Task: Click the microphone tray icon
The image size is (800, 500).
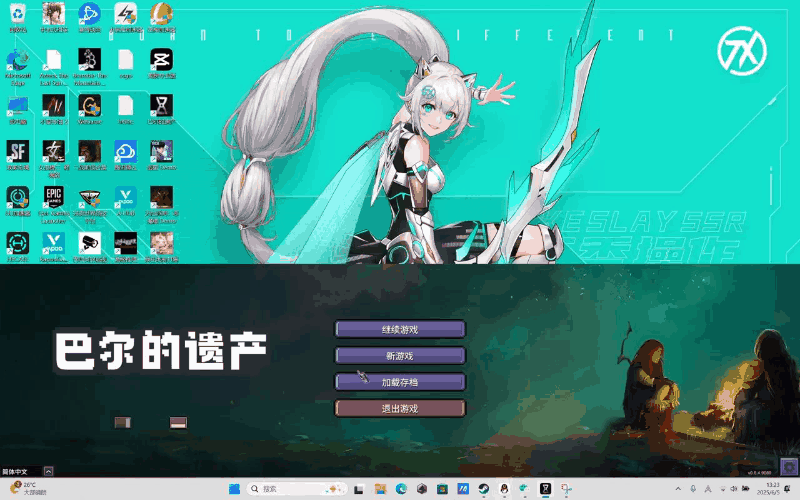Action: pos(693,489)
